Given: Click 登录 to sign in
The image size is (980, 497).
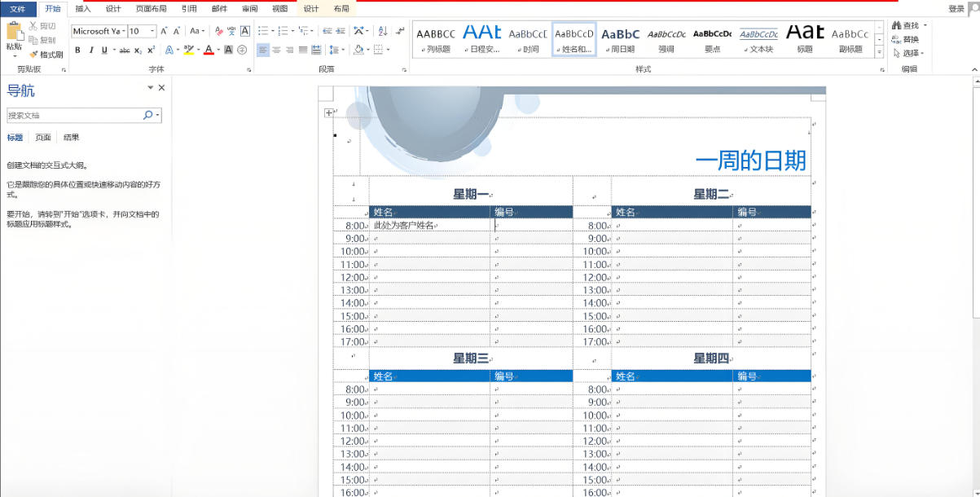Looking at the screenshot, I should pos(956,9).
